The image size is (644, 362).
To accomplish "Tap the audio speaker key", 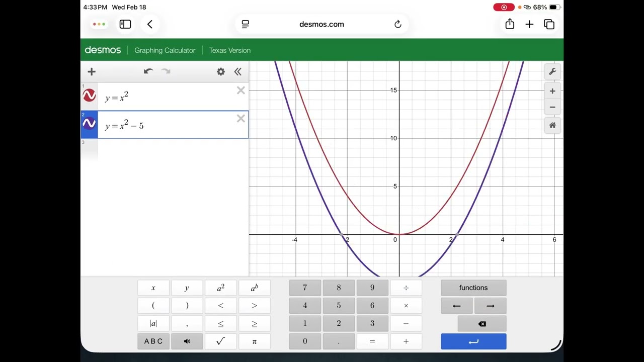I will click(187, 341).
